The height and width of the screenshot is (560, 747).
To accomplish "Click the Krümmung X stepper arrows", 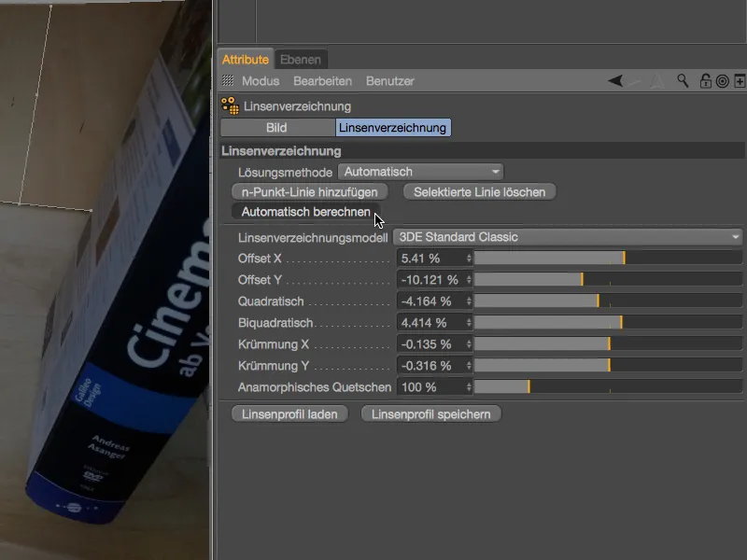I will click(x=470, y=343).
